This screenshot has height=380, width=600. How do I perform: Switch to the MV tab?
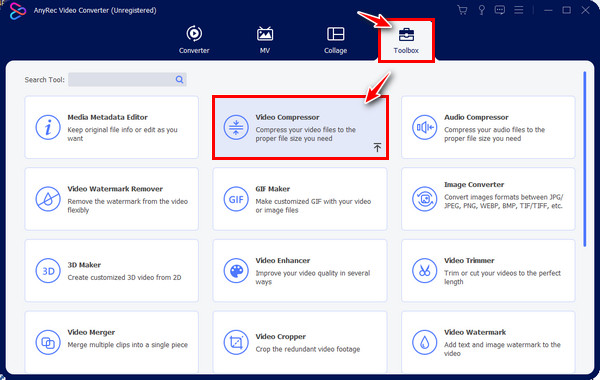click(265, 40)
